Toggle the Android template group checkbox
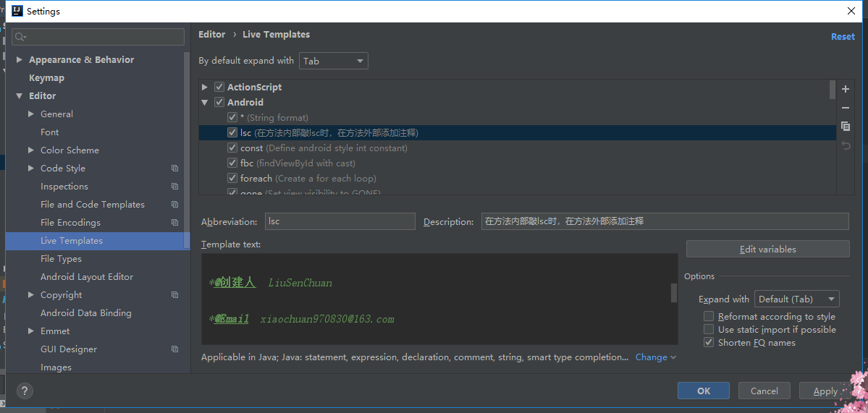The width and height of the screenshot is (868, 413). point(219,102)
